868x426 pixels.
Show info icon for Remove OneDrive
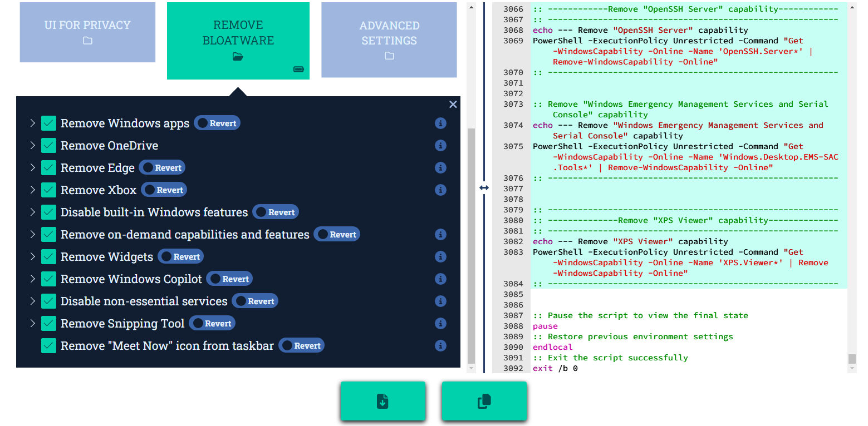440,146
